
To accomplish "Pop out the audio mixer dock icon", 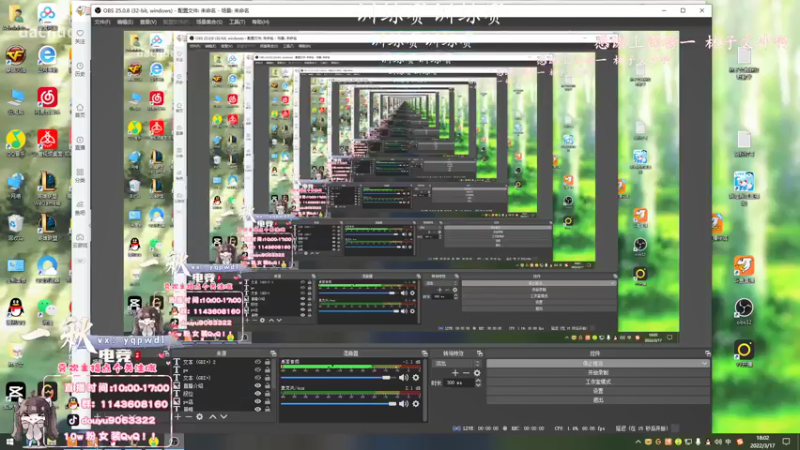I will click(424, 353).
